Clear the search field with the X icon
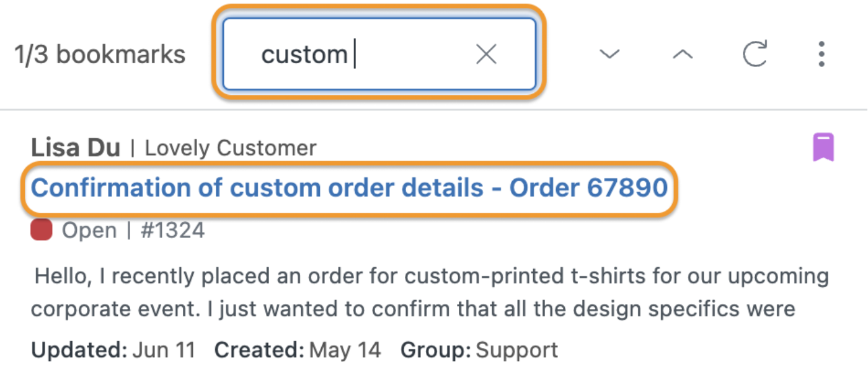Viewport: 868px width, 382px height. point(486,55)
